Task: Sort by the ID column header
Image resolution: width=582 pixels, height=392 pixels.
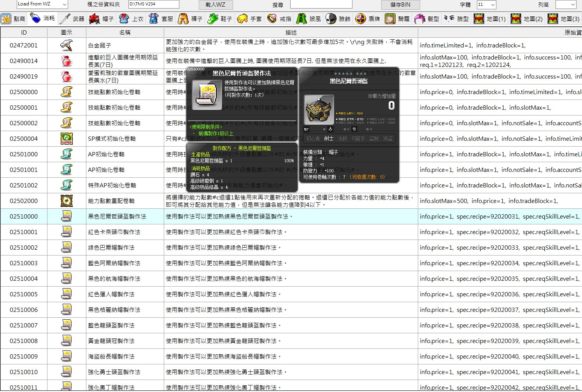Action: [24, 32]
